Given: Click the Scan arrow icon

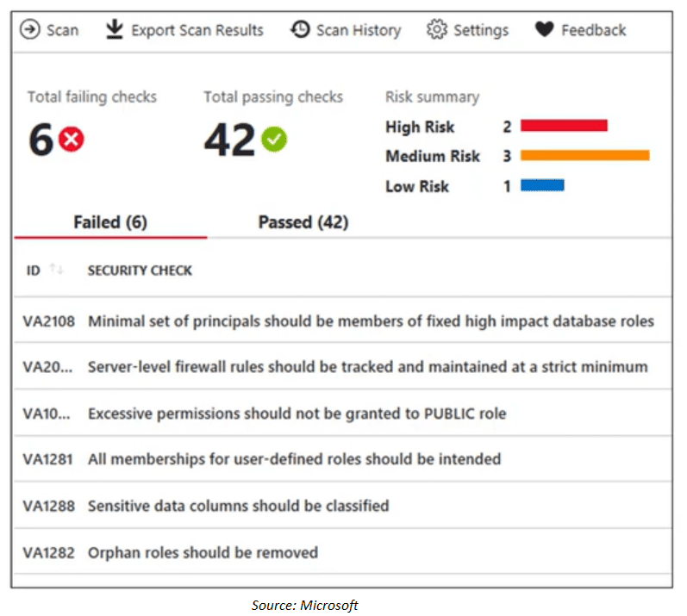Looking at the screenshot, I should pyautogui.click(x=29, y=30).
